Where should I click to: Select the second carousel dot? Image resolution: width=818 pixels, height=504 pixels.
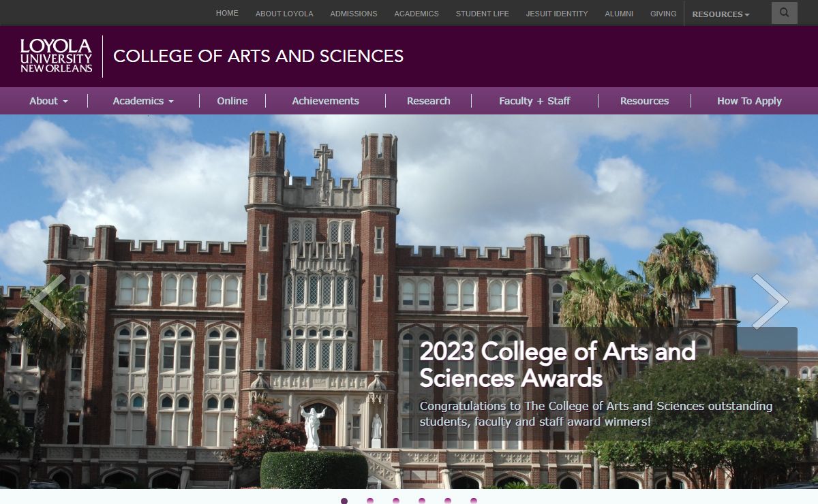(370, 501)
